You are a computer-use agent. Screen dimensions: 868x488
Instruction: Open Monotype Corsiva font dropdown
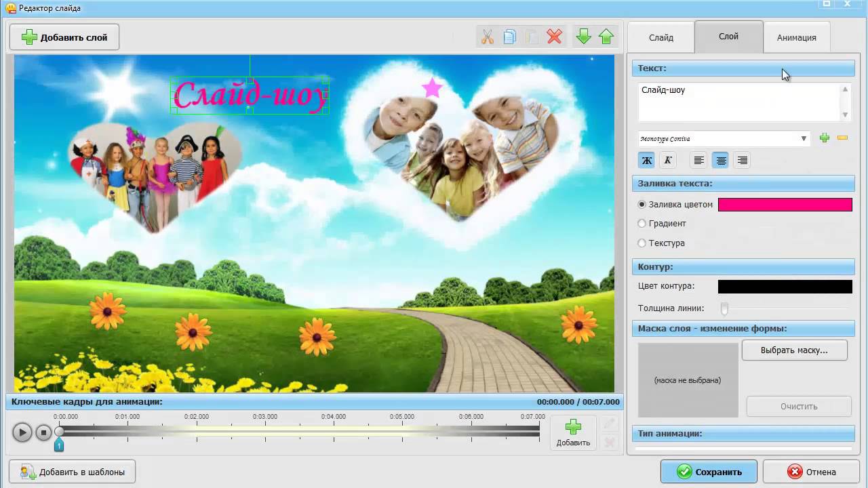pos(724,138)
